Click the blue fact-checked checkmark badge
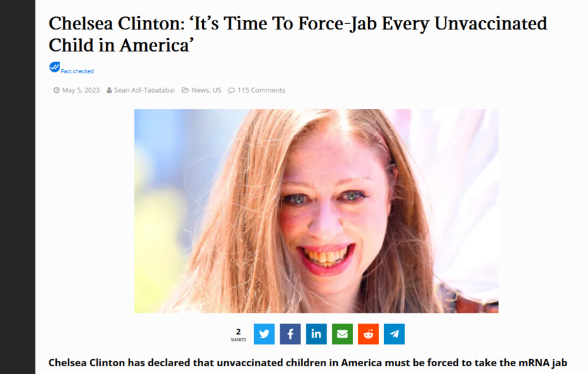 tap(54, 67)
